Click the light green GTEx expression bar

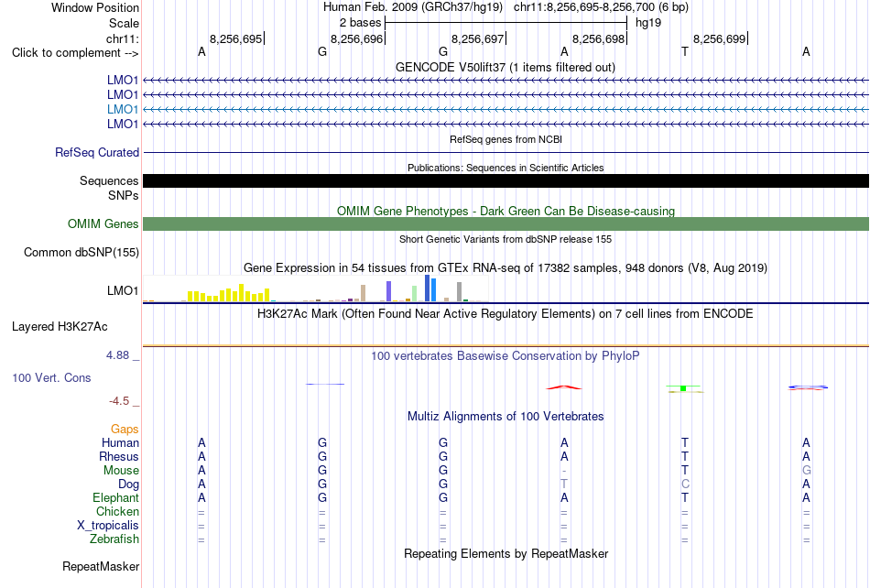point(415,293)
